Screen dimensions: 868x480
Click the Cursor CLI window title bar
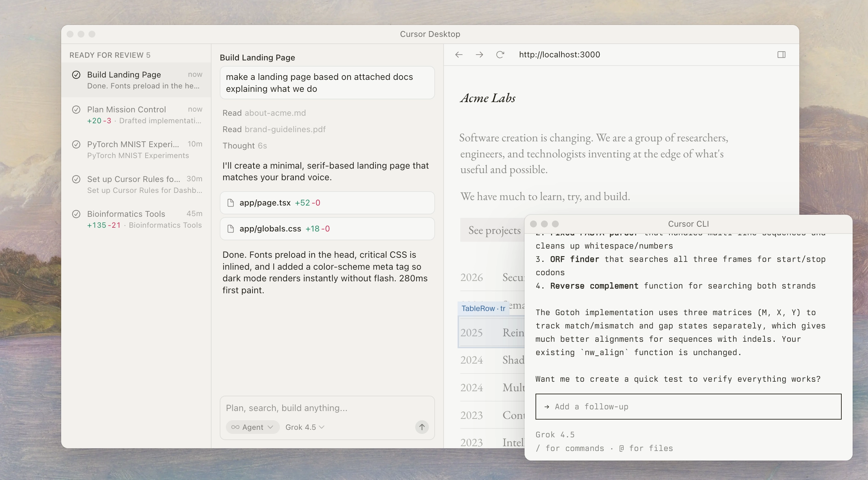(688, 224)
